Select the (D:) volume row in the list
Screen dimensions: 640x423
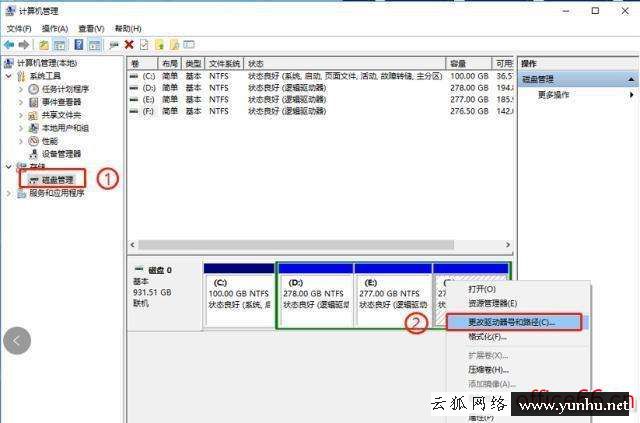[320, 88]
